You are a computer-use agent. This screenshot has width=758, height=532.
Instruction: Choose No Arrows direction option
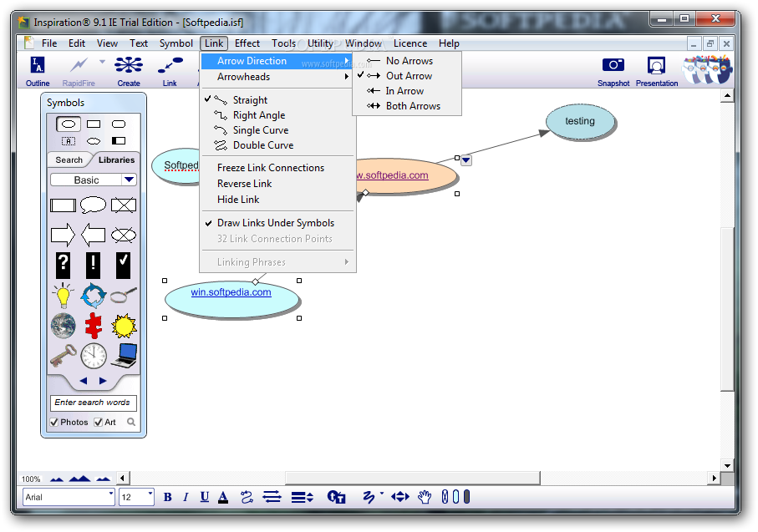pos(407,61)
